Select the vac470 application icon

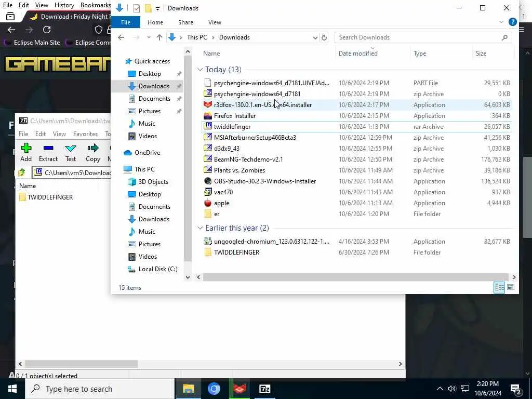point(208,192)
